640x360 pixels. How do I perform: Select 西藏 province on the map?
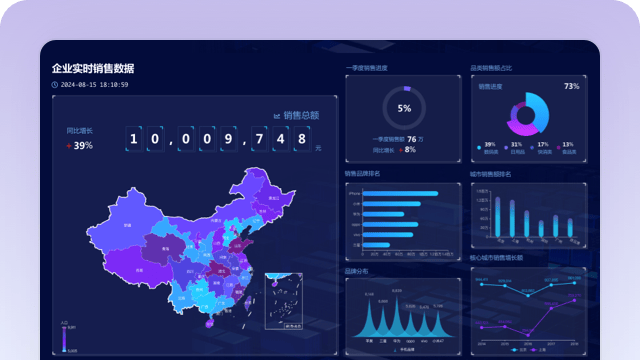pos(139,270)
